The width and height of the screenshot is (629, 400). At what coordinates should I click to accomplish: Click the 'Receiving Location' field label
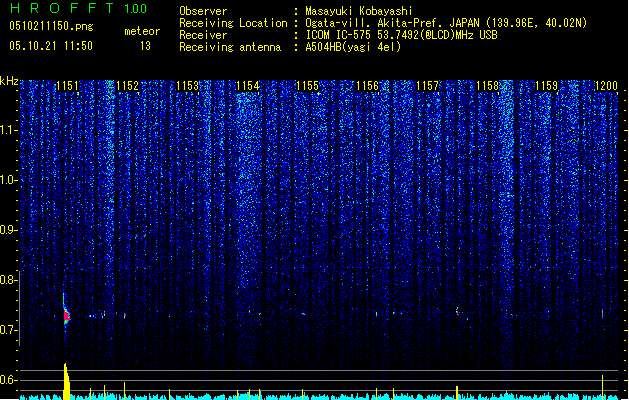[x=233, y=23]
